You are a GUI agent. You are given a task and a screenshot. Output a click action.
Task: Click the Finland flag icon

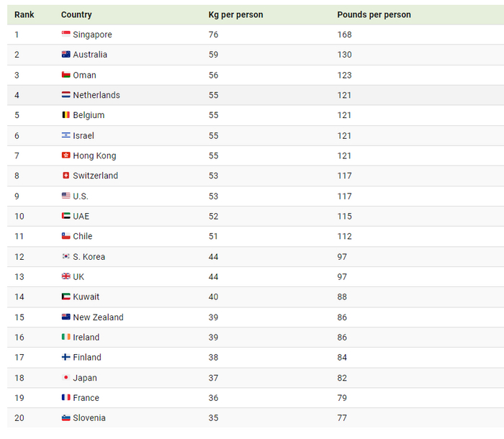(x=66, y=358)
